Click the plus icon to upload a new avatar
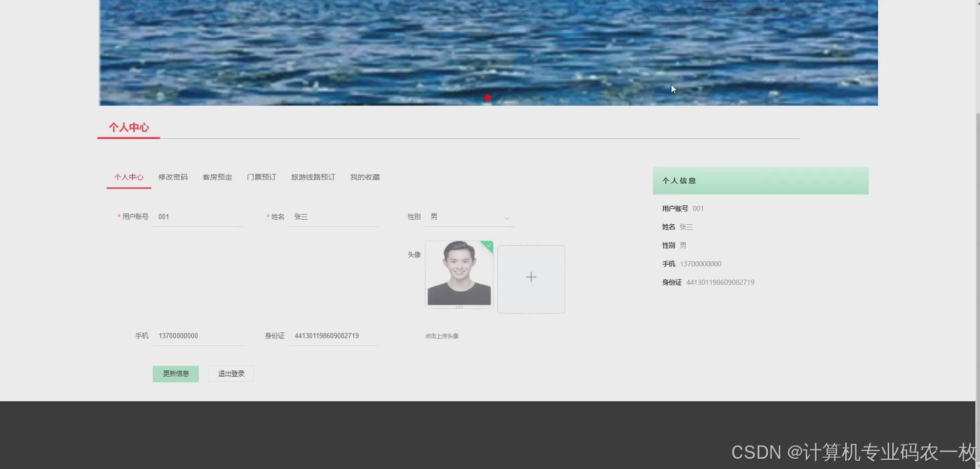This screenshot has width=980, height=469. (531, 277)
